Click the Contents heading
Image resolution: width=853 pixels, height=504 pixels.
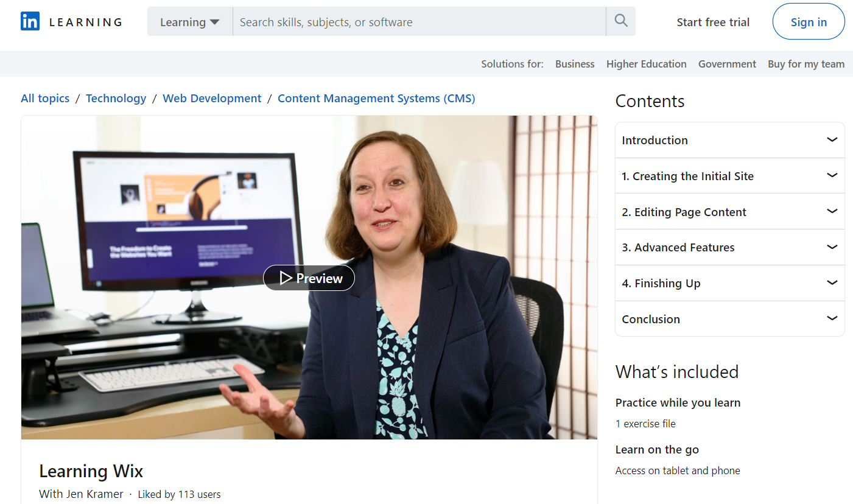point(650,101)
